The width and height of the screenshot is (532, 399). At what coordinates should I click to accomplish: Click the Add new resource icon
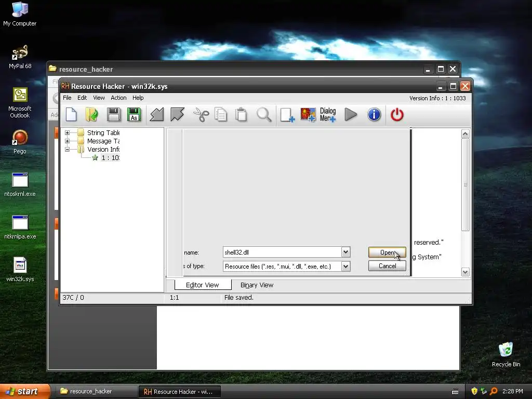pos(287,115)
